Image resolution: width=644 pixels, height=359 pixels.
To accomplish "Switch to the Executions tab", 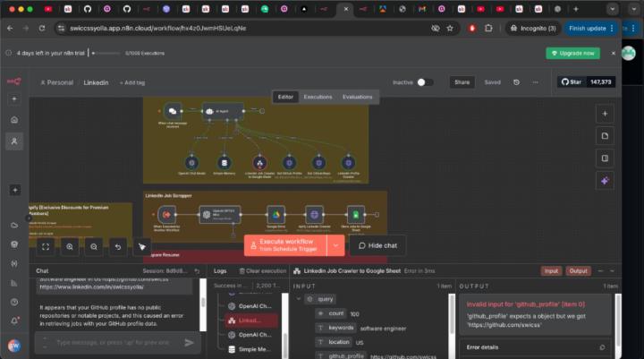I will pyautogui.click(x=318, y=97).
